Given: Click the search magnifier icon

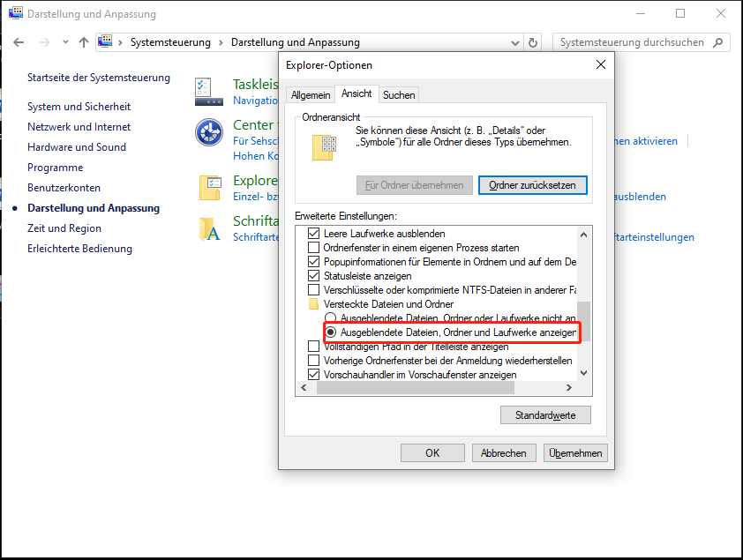Looking at the screenshot, I should [x=718, y=42].
